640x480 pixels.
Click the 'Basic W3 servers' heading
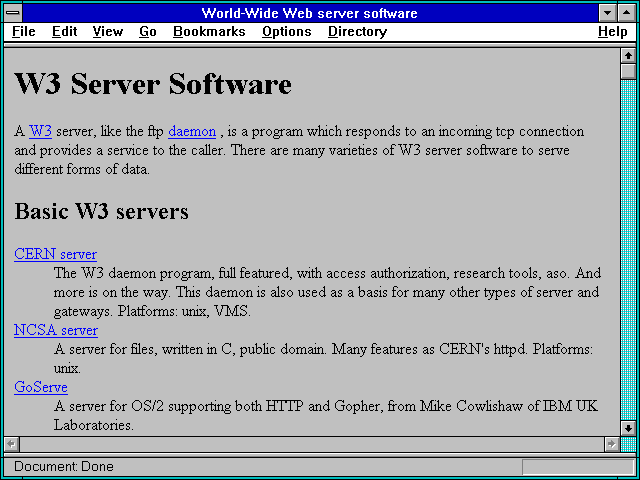(102, 211)
